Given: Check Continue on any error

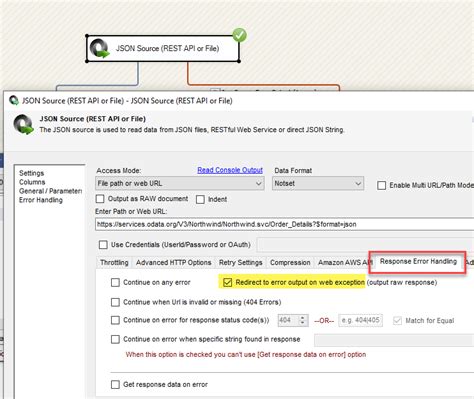Looking at the screenshot, I should [115, 282].
